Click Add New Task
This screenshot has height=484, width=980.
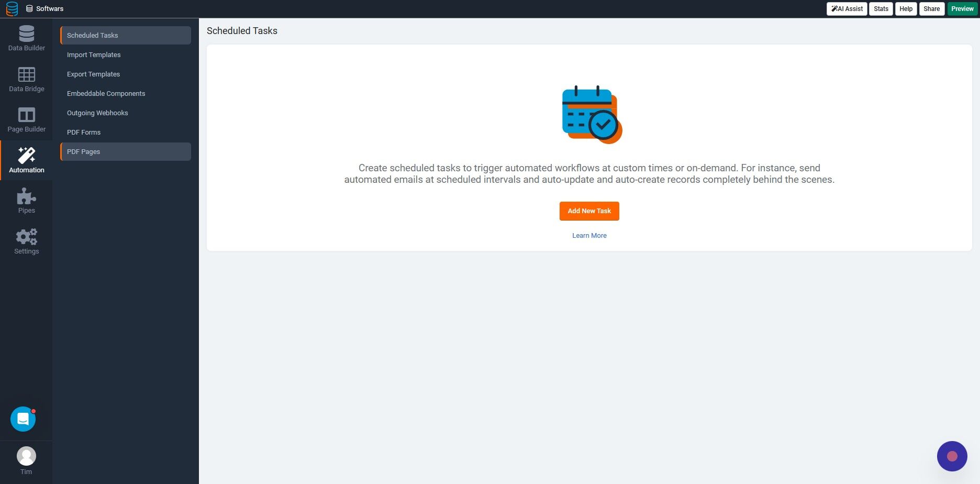coord(589,211)
